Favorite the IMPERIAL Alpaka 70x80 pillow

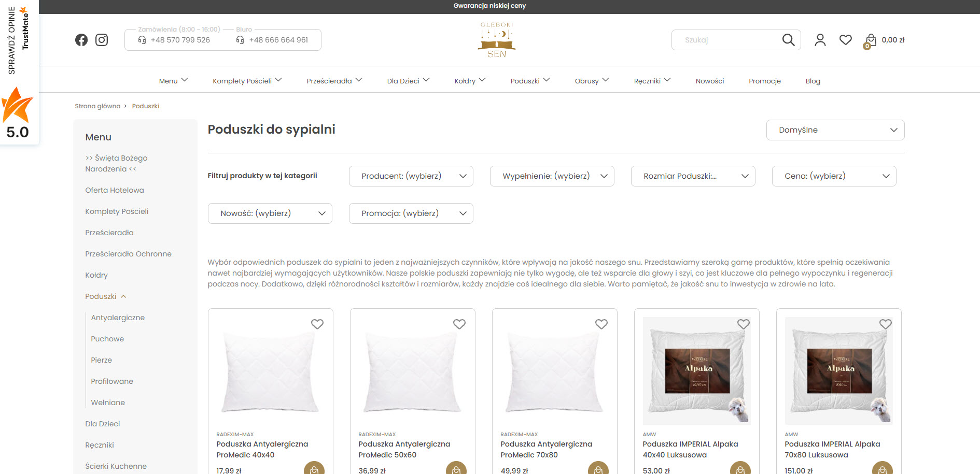885,324
